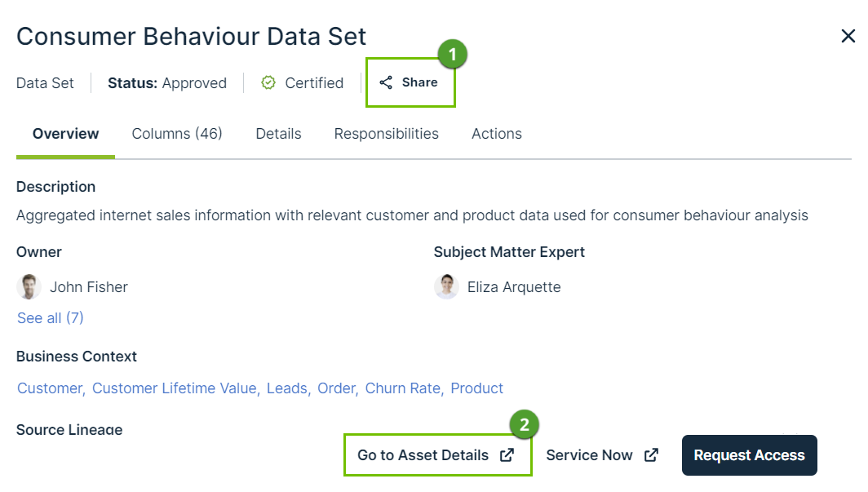Click the external link icon beside Service Now

tap(651, 455)
